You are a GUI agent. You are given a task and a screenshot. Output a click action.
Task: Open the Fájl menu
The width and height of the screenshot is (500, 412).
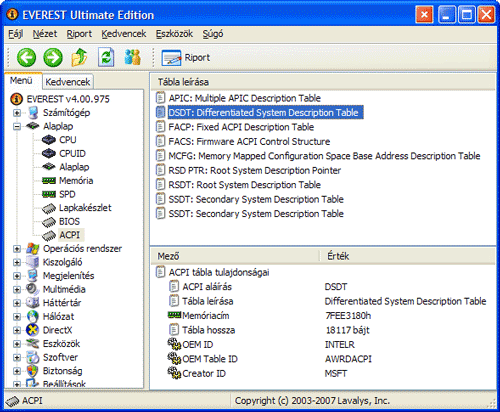[15, 34]
